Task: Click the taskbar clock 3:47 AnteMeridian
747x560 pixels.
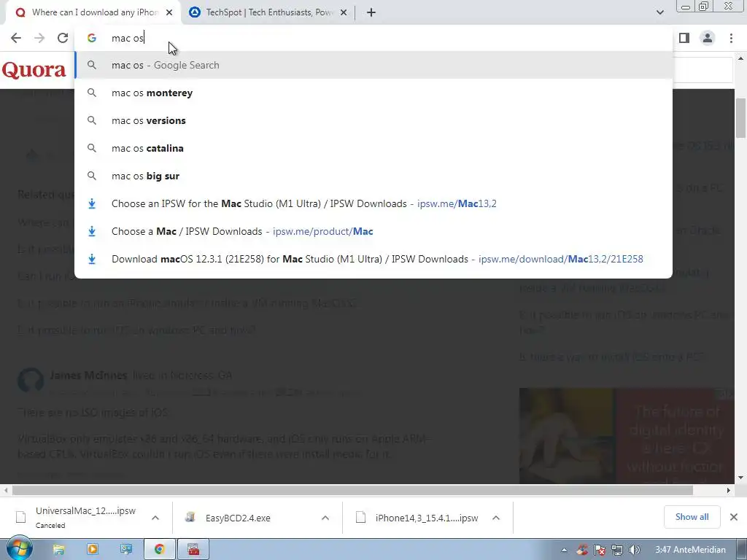Action: 690,550
